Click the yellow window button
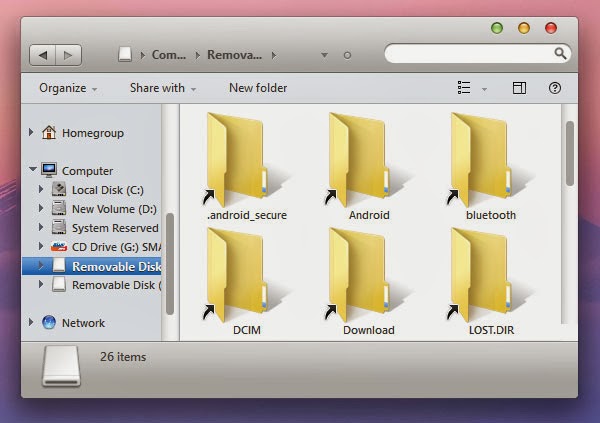Image resolution: width=600 pixels, height=423 pixels. (523, 28)
